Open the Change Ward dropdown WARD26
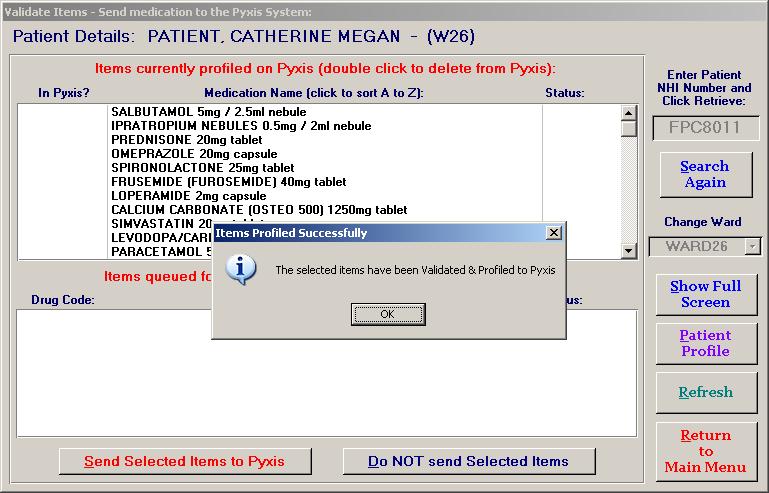Image resolution: width=769 pixels, height=493 pixels. tap(753, 246)
